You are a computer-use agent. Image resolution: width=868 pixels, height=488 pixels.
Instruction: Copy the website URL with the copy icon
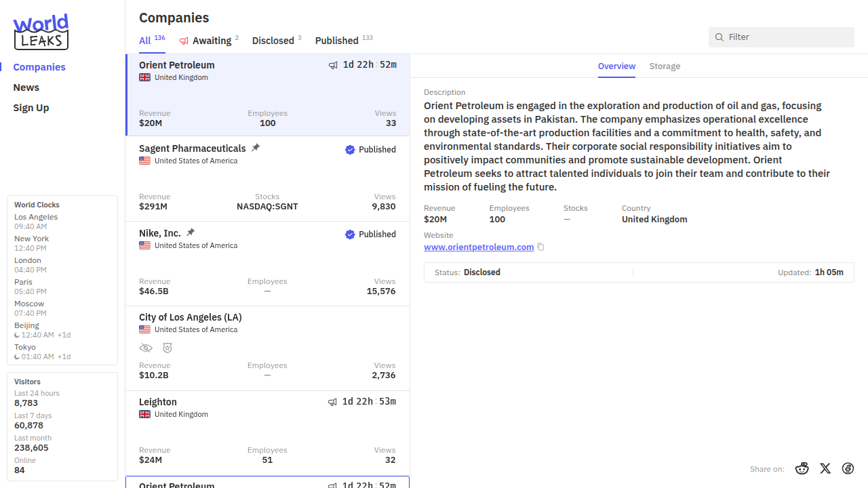pyautogui.click(x=540, y=247)
